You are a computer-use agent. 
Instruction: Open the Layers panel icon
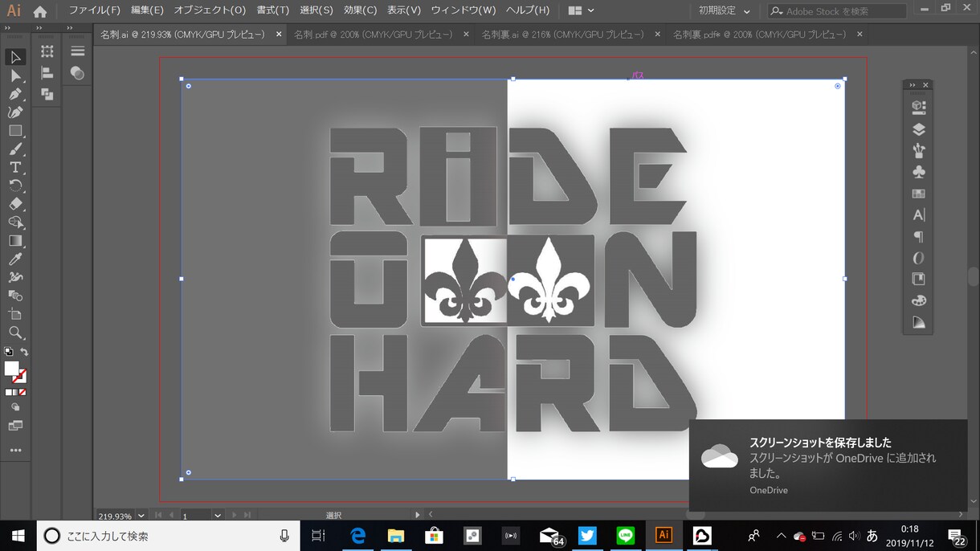click(919, 129)
